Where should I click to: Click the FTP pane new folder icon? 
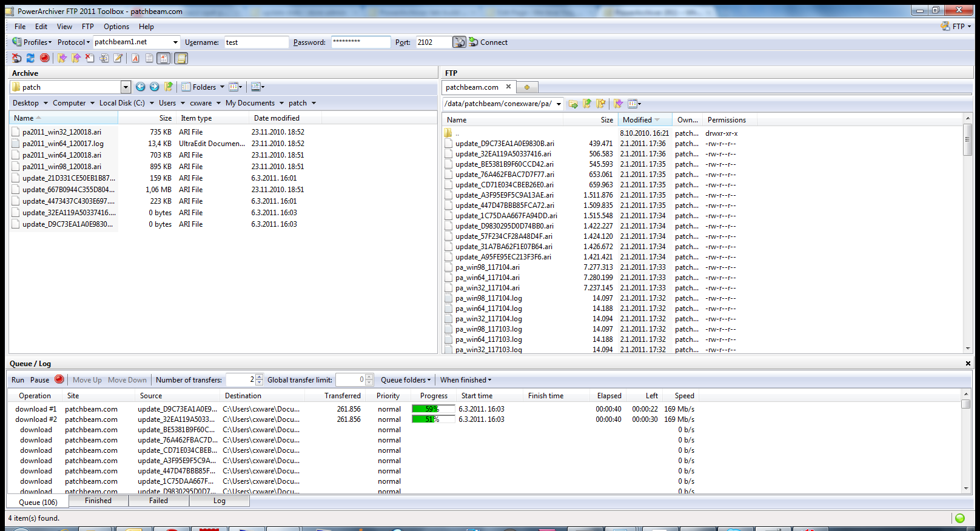tap(601, 104)
